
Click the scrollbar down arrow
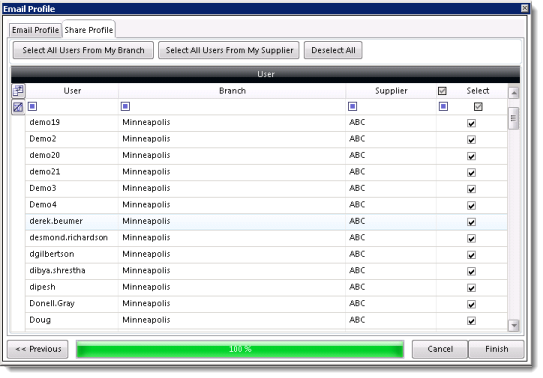click(513, 325)
